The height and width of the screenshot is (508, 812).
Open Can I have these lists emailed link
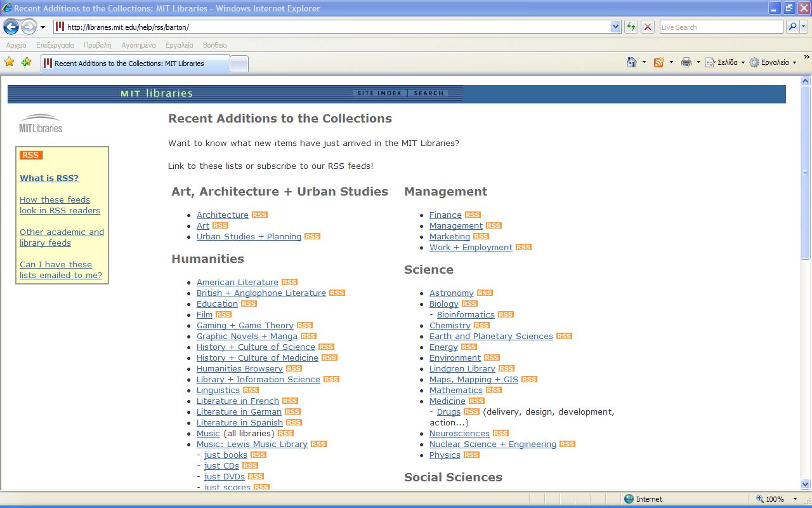coord(61,270)
